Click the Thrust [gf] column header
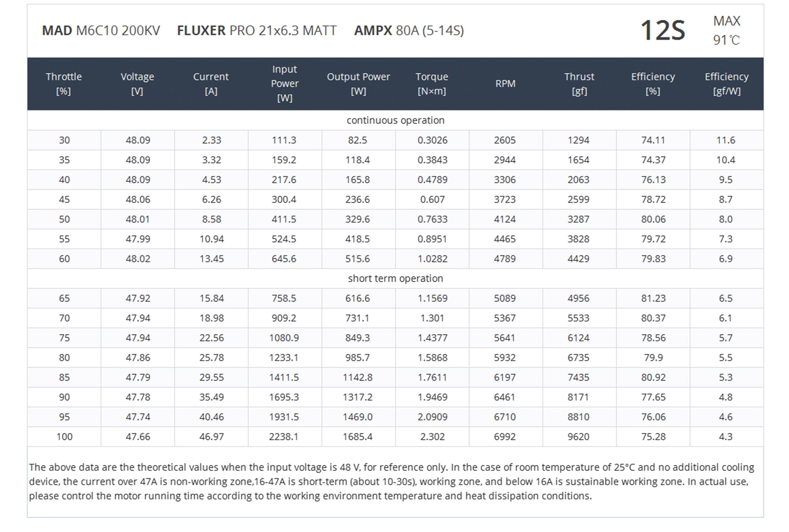 579,84
